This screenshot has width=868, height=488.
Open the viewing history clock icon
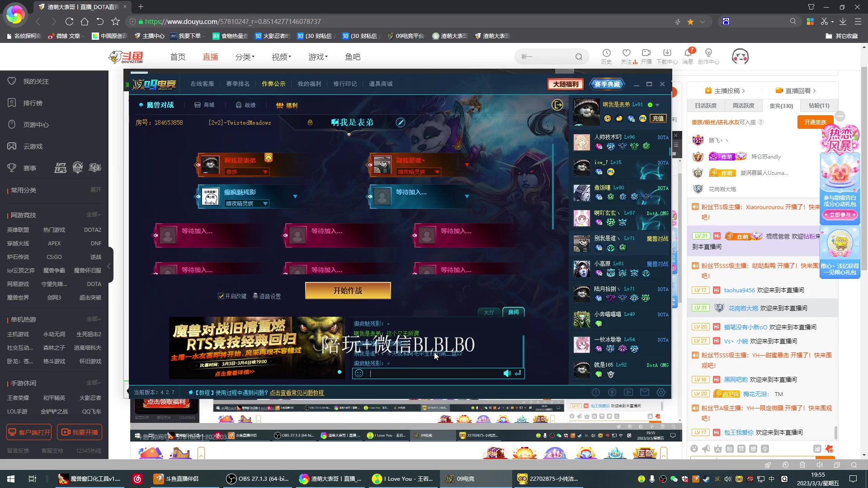[x=606, y=53]
